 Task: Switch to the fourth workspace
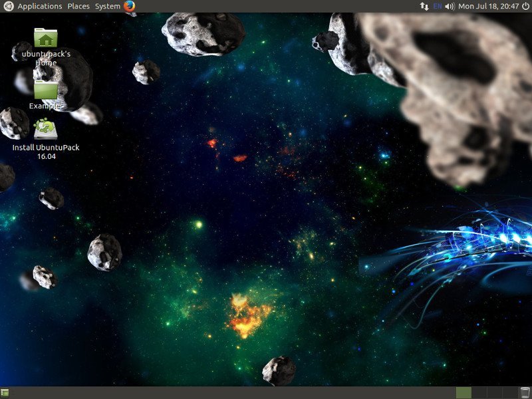pos(510,393)
